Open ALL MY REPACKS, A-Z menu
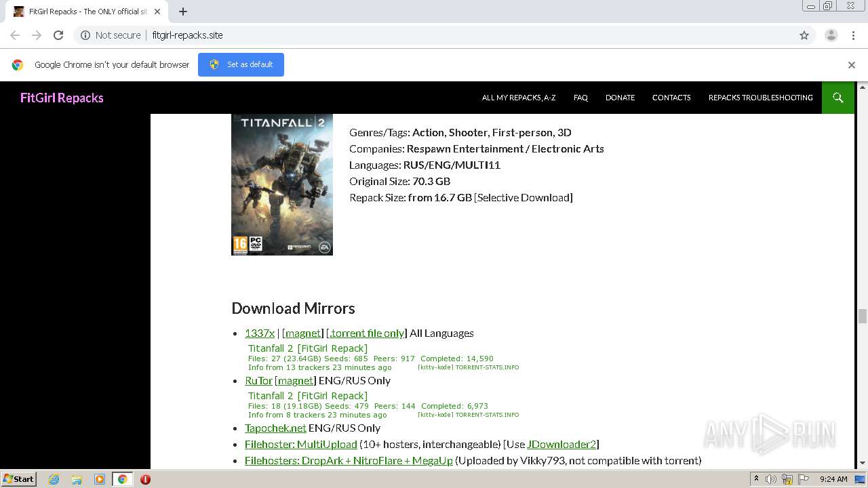 click(x=519, y=98)
